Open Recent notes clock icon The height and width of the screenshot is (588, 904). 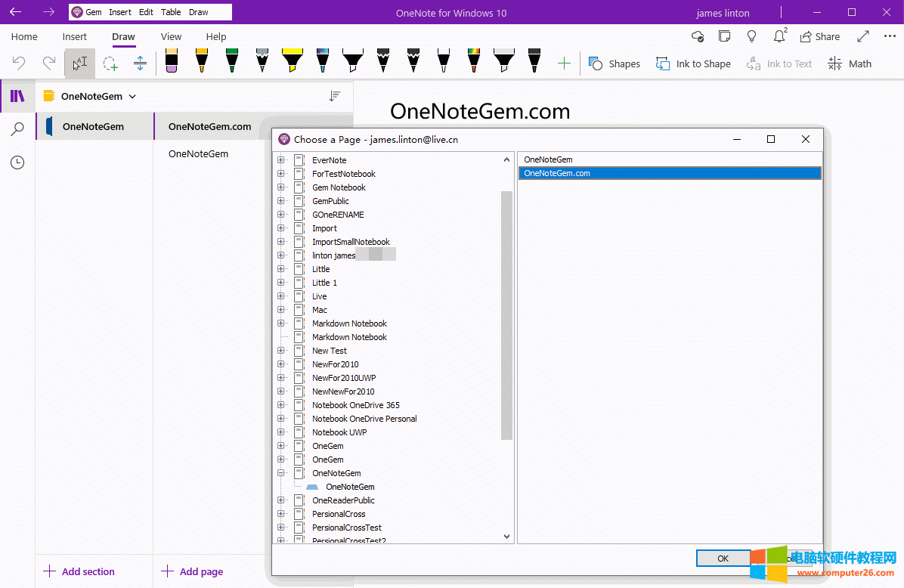pos(17,162)
